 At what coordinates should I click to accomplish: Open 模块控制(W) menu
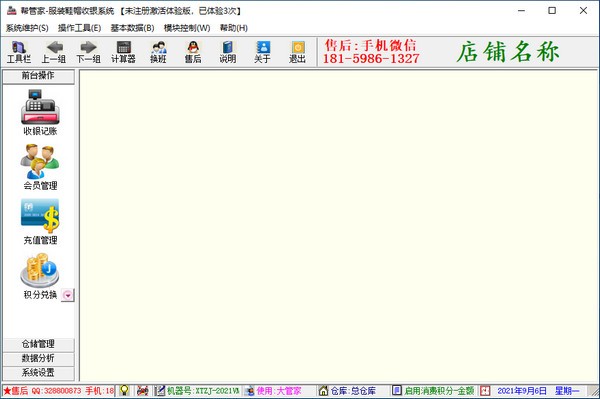[x=187, y=28]
